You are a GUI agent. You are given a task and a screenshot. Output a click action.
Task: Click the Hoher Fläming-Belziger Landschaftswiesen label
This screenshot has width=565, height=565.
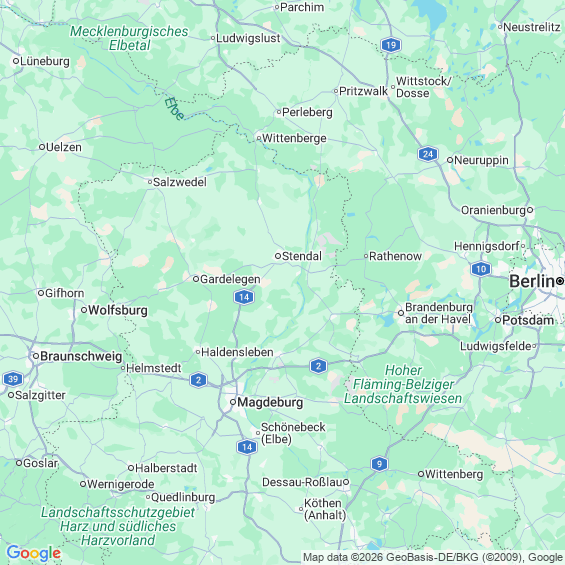tap(403, 384)
